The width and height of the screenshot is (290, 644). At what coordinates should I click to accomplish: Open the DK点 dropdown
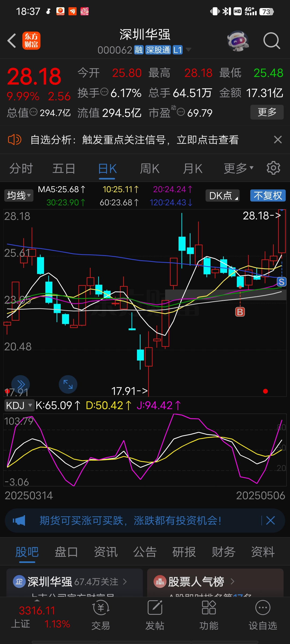(x=223, y=195)
